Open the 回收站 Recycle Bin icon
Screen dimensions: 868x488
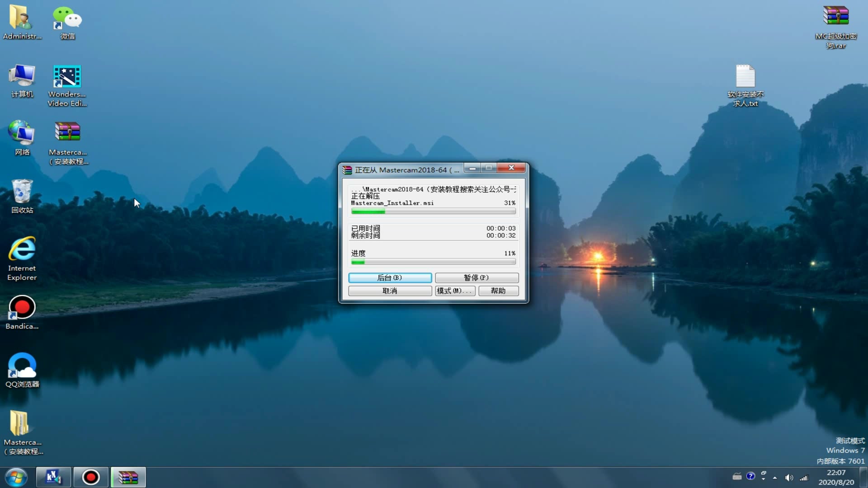[x=22, y=196]
